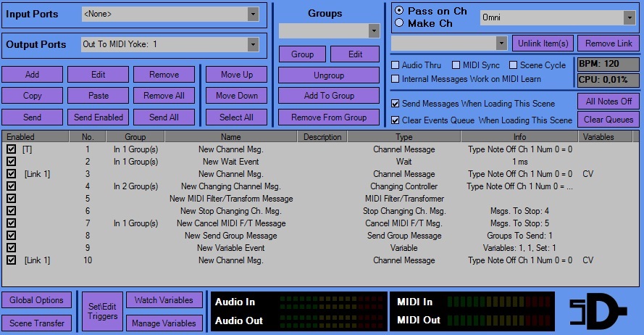This screenshot has width=644, height=335.
Task: Click Select All button
Action: click(x=237, y=117)
